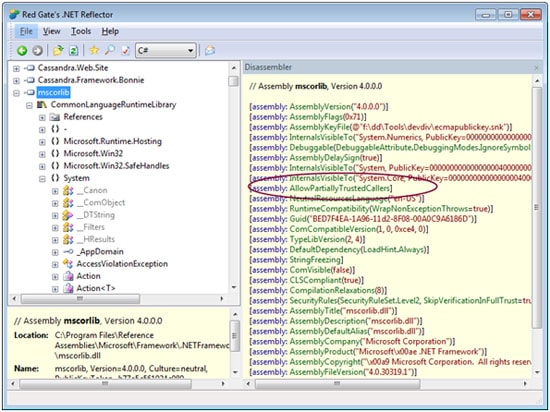This screenshot has height=412, width=550.
Task: Select the mscorlib tree item
Action: click(x=54, y=92)
